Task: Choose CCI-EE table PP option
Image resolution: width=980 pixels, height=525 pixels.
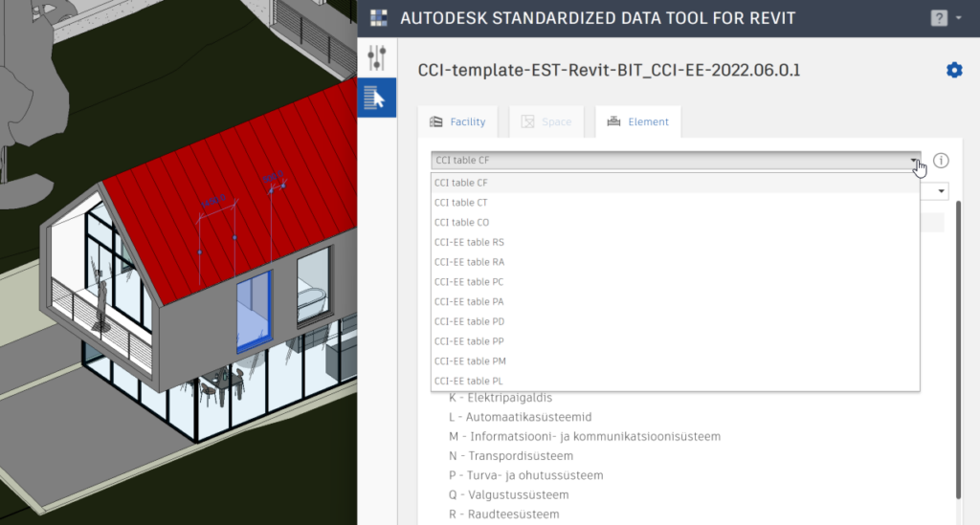Action: click(x=675, y=341)
